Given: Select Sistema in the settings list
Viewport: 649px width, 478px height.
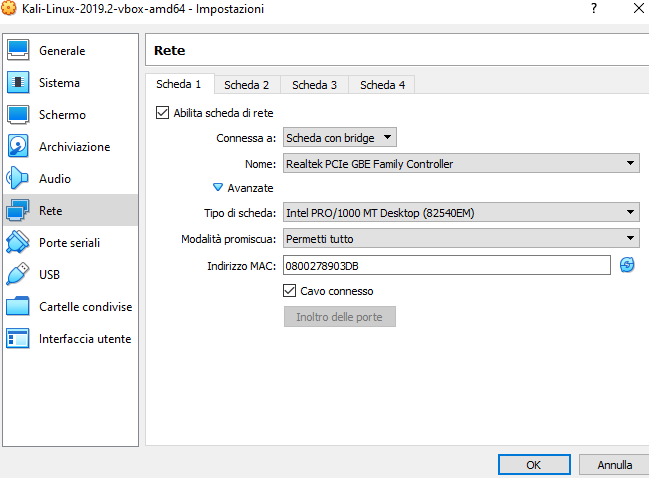Looking at the screenshot, I should tap(70, 82).
